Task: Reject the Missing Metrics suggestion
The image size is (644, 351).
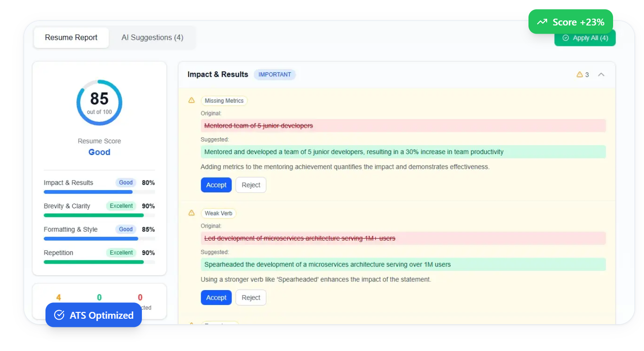Action: coord(251,185)
